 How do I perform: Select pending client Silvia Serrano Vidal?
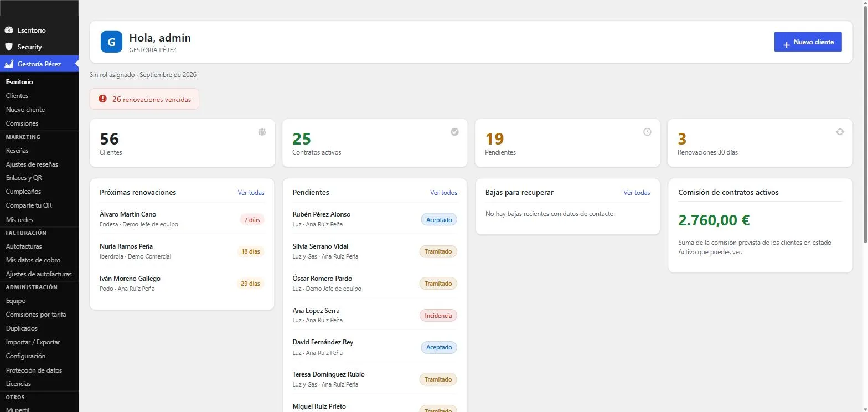point(321,246)
